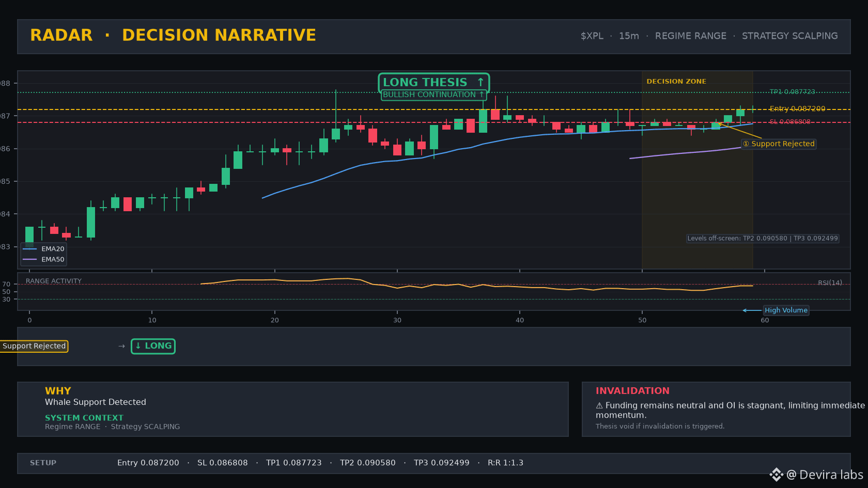Click the Thesis void if invalidation note
868x488 pixels.
click(x=660, y=427)
